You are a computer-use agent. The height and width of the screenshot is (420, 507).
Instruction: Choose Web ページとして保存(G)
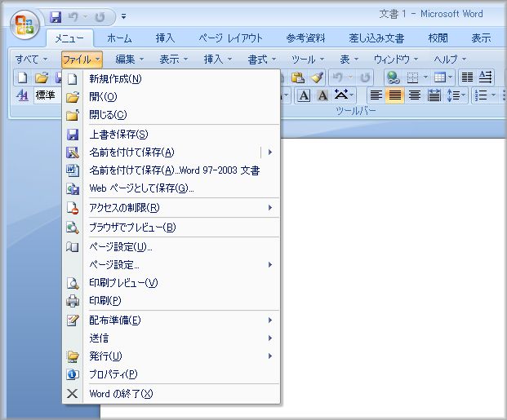point(171,188)
